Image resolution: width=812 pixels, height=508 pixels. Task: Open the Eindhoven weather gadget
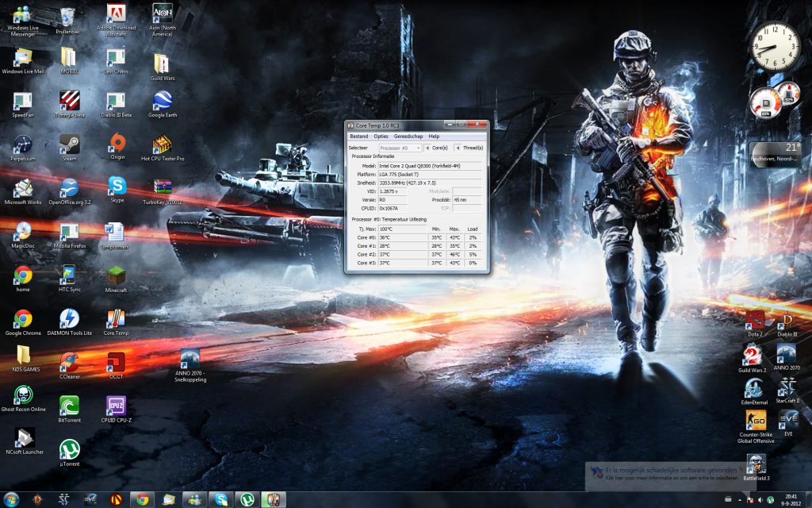pos(775,154)
